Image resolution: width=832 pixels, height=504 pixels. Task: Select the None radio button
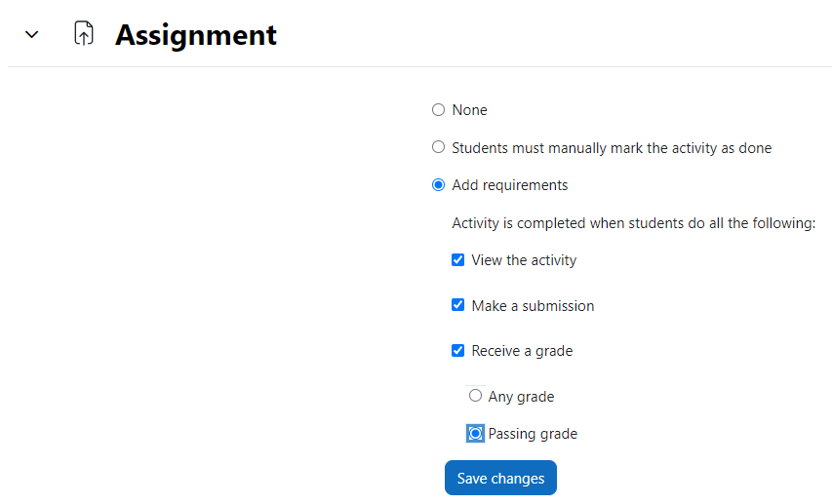point(438,110)
